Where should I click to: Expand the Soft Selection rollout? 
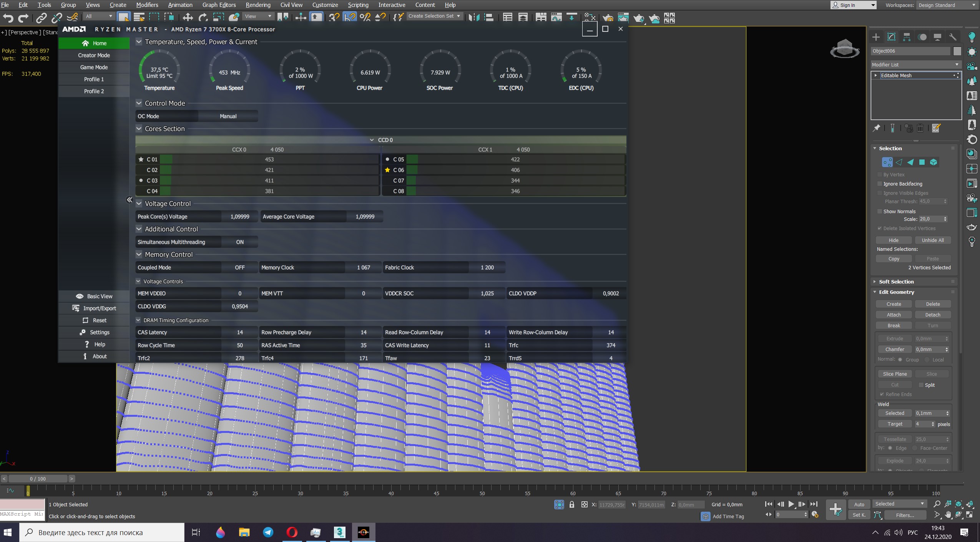[896, 282]
